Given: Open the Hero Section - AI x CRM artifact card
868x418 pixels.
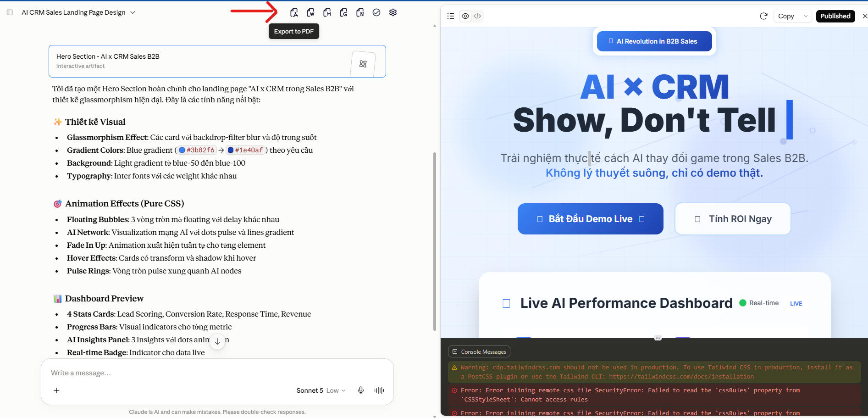Looking at the screenshot, I should pyautogui.click(x=217, y=61).
